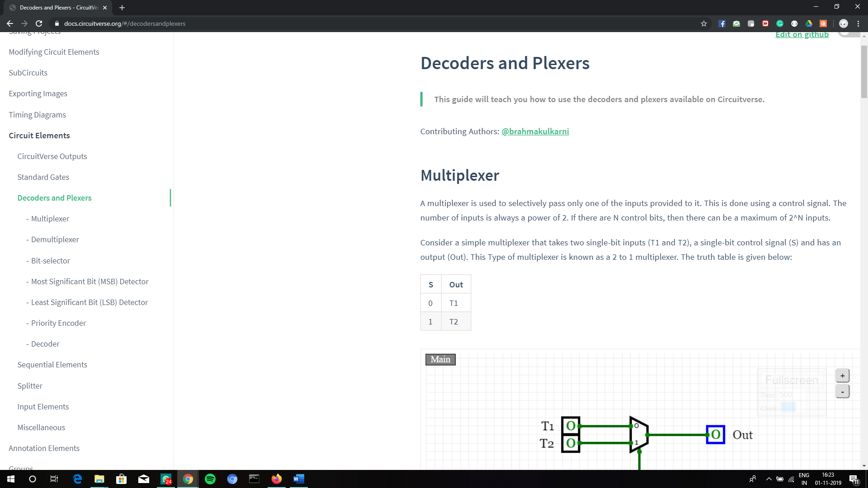Image resolution: width=868 pixels, height=488 pixels.
Task: Open the Edit on github link
Action: 802,34
